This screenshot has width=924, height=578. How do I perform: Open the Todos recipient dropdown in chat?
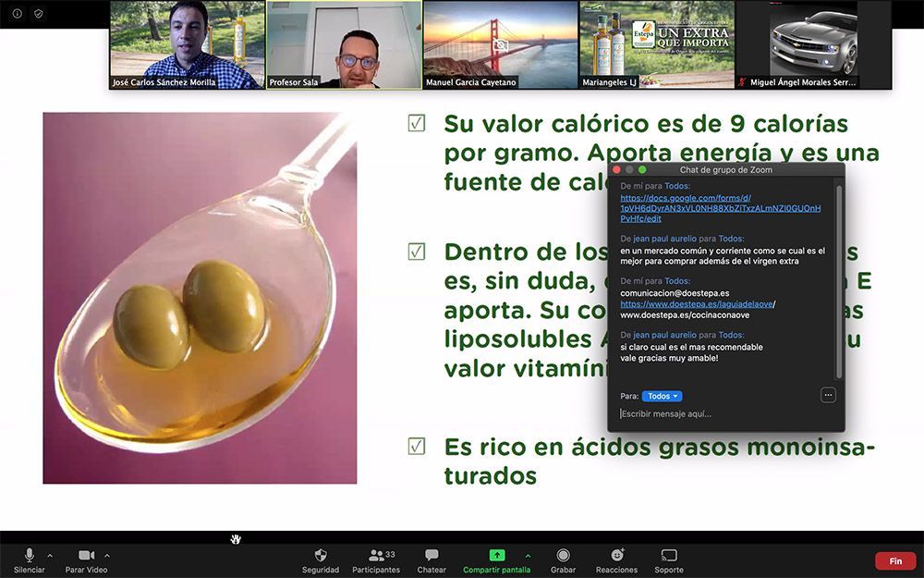pos(662,396)
